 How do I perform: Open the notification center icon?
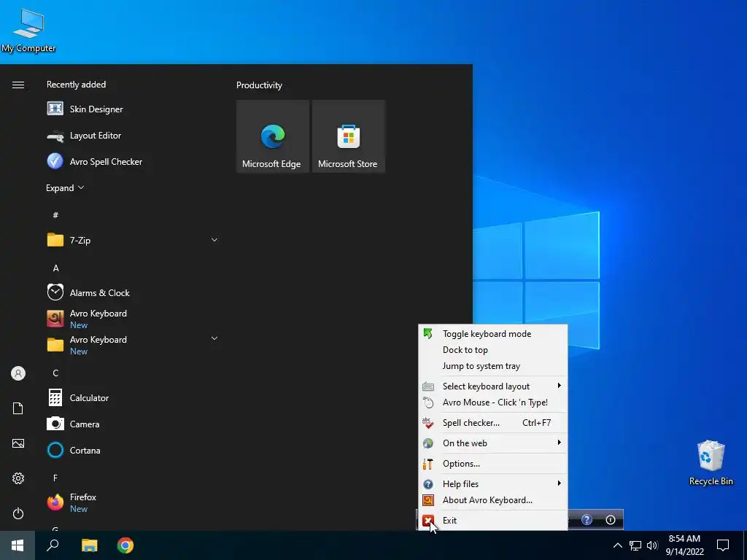click(x=723, y=545)
